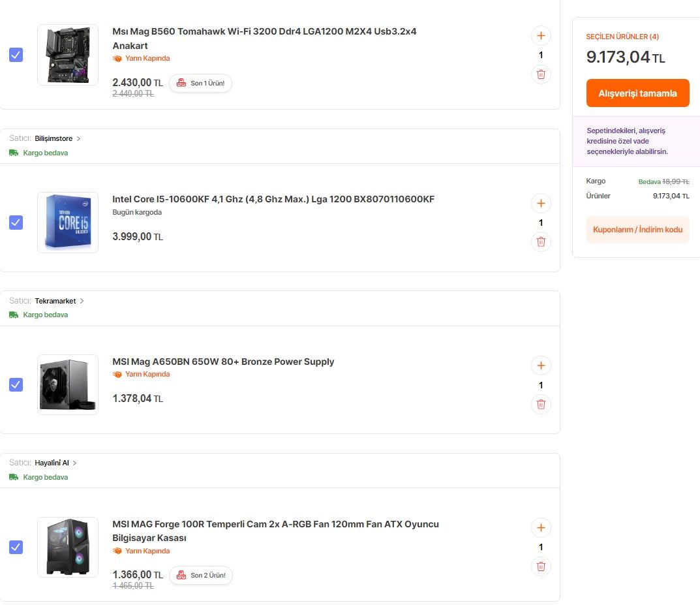This screenshot has height=605, width=700.
Task: Open Kuponlarım / İndirim kodu
Action: (637, 230)
